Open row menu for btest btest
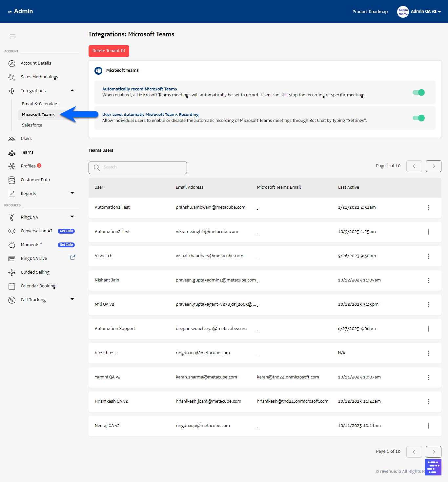Image resolution: width=448 pixels, height=482 pixels. [x=429, y=353]
